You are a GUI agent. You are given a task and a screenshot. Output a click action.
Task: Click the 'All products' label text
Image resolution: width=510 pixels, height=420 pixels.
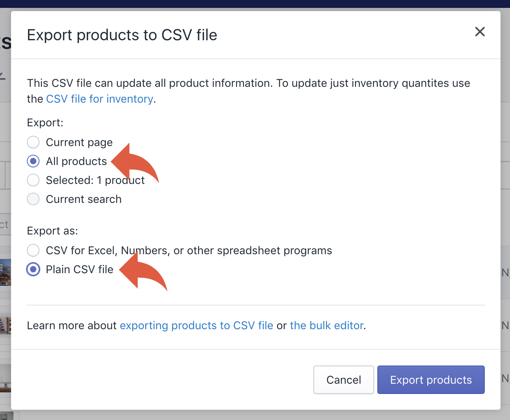point(76,161)
